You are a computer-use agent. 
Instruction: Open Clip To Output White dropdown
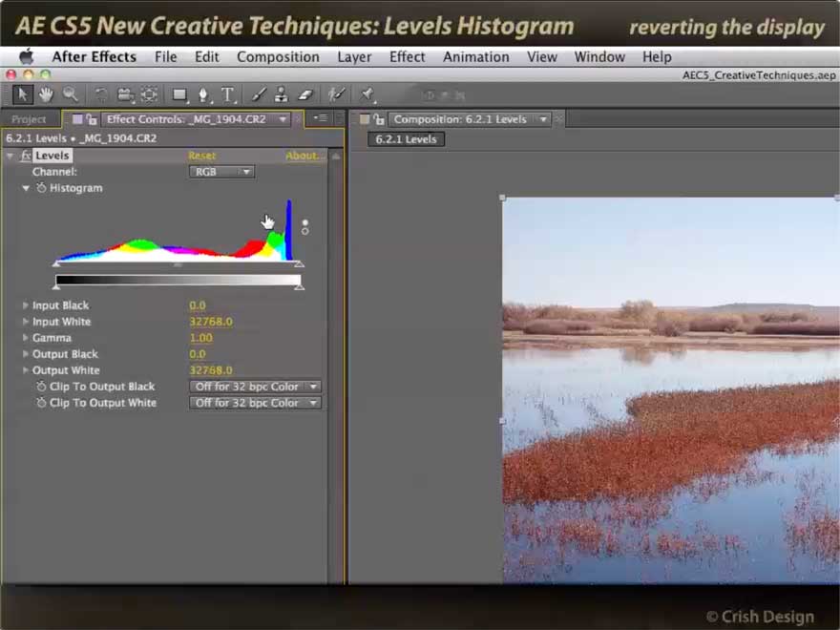click(x=255, y=403)
